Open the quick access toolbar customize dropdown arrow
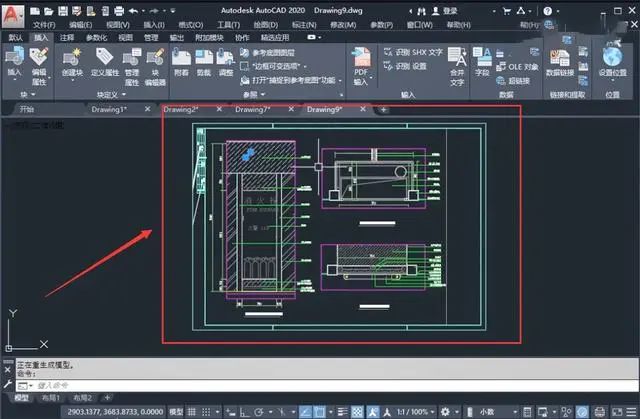640x419 pixels. (x=173, y=11)
